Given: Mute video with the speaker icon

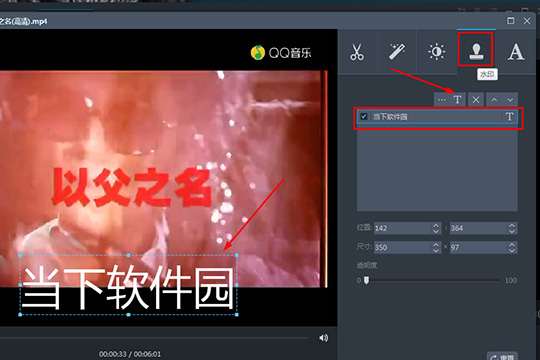Looking at the screenshot, I should pos(323,338).
